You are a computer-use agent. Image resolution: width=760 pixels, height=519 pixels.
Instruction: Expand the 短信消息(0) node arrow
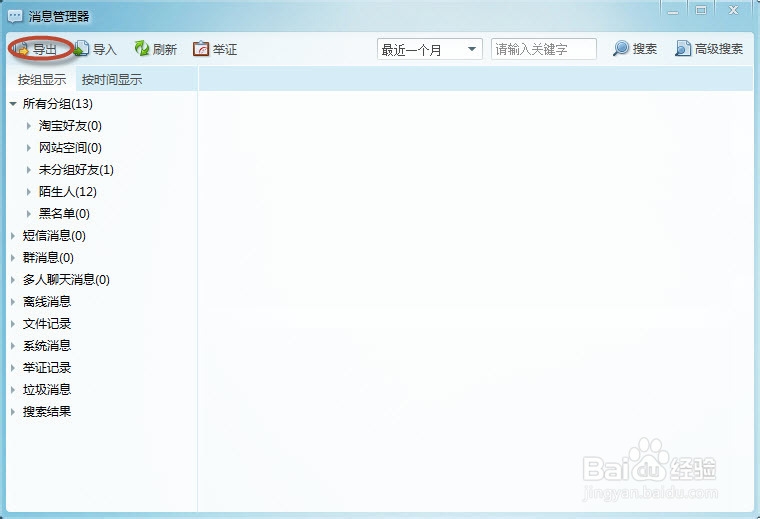point(13,236)
